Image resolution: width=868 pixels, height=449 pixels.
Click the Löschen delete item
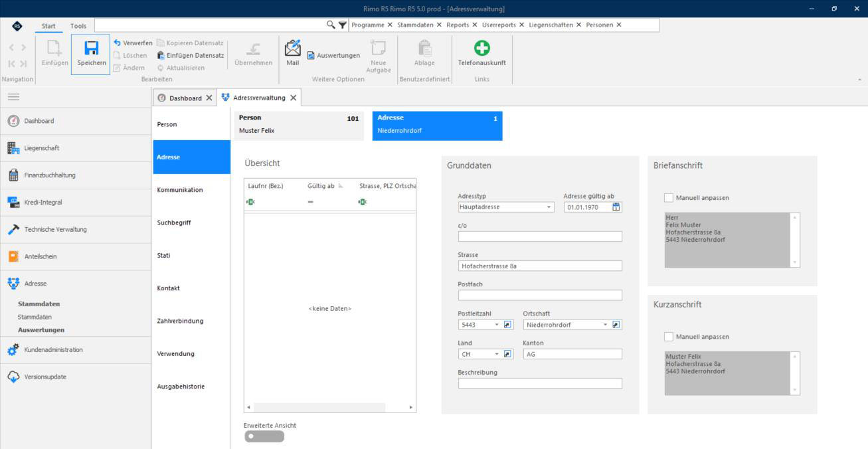[129, 55]
